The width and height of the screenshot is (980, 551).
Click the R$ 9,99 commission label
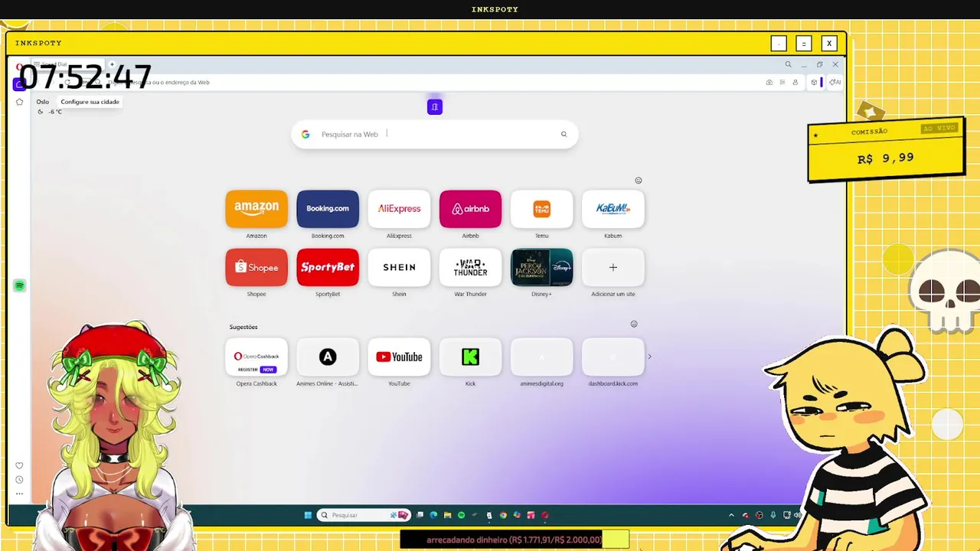[886, 158]
